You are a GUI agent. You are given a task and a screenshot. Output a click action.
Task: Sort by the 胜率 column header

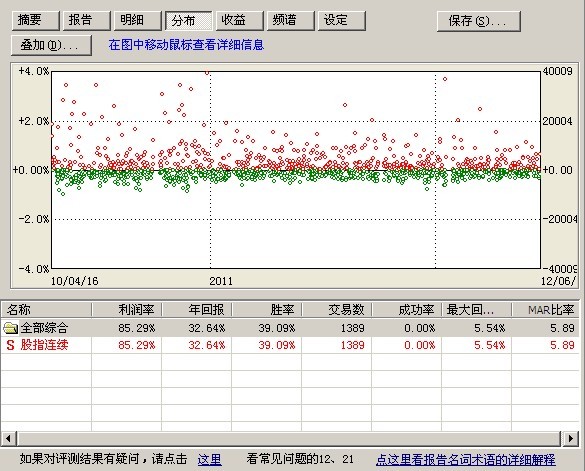coord(267,309)
